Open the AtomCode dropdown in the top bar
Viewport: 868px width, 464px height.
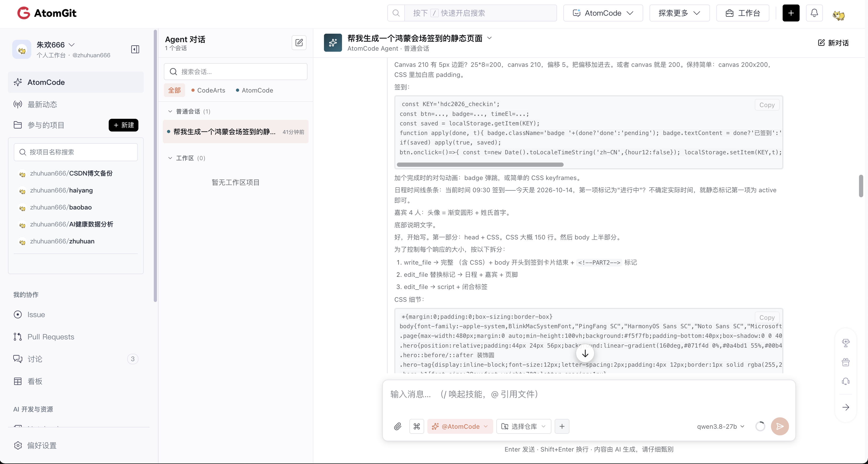[x=603, y=13]
